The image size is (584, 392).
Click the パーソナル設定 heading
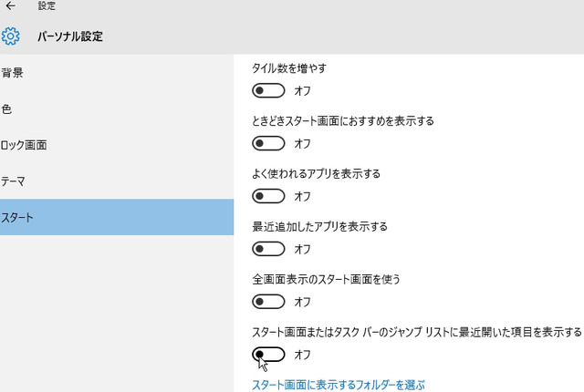point(70,36)
